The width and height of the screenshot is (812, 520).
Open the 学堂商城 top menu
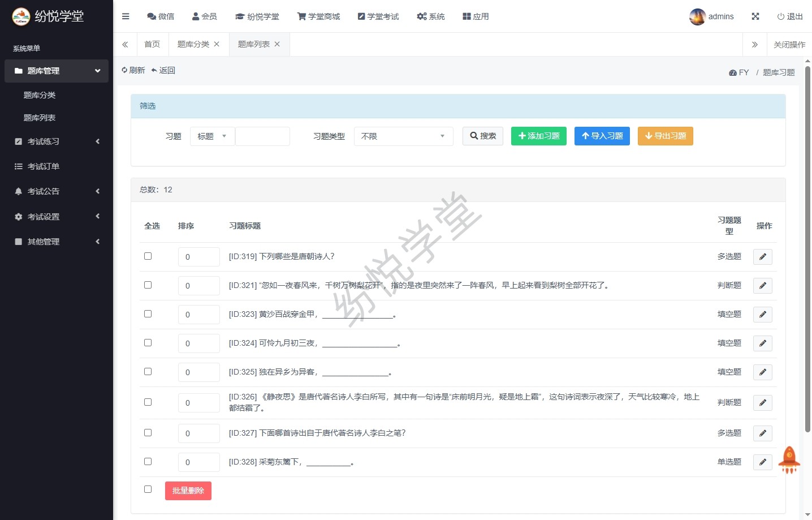[318, 16]
